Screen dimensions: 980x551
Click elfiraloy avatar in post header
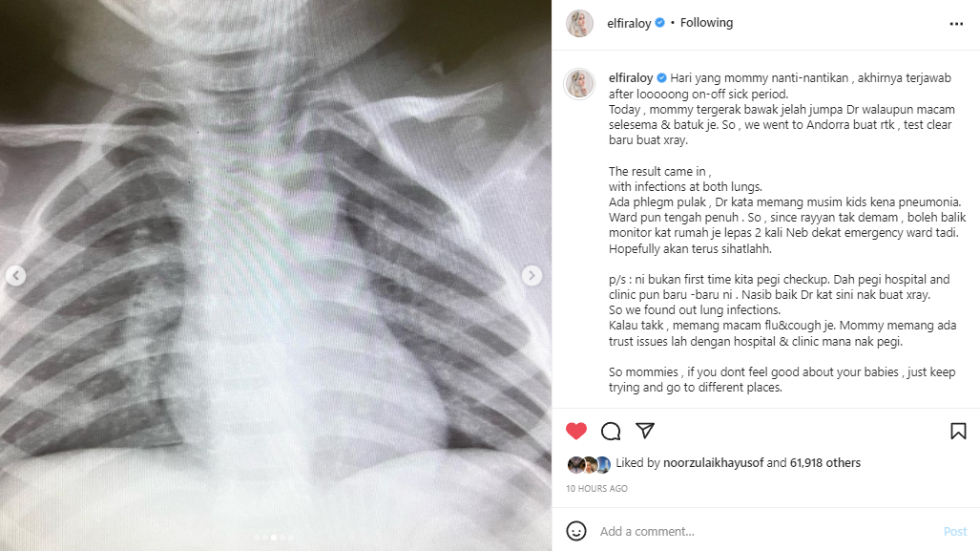click(x=579, y=23)
